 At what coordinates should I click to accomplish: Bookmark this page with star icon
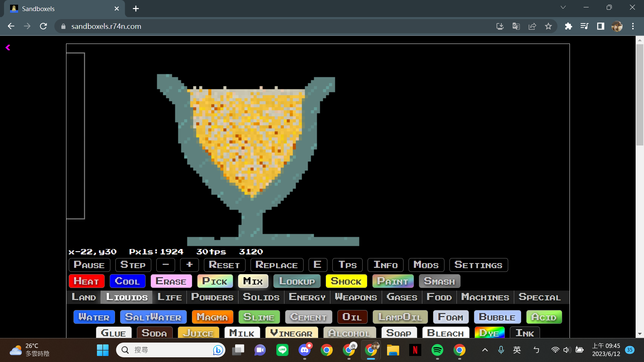tap(548, 26)
